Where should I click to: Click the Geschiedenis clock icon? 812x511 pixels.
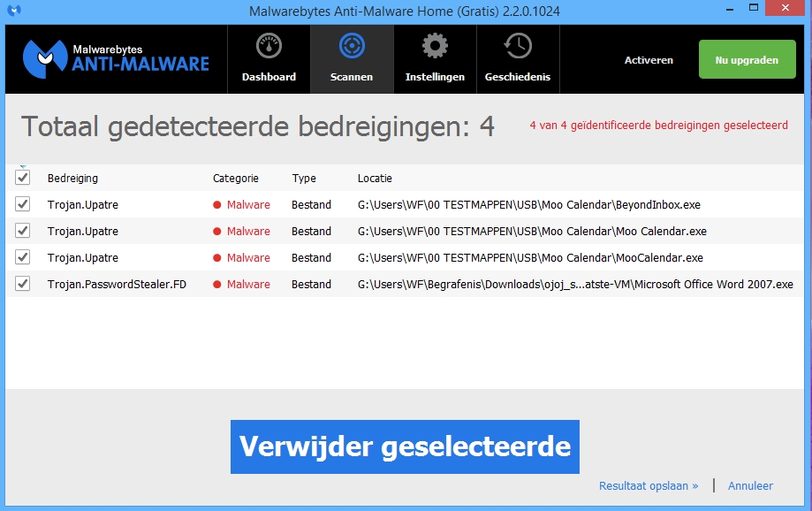point(518,46)
